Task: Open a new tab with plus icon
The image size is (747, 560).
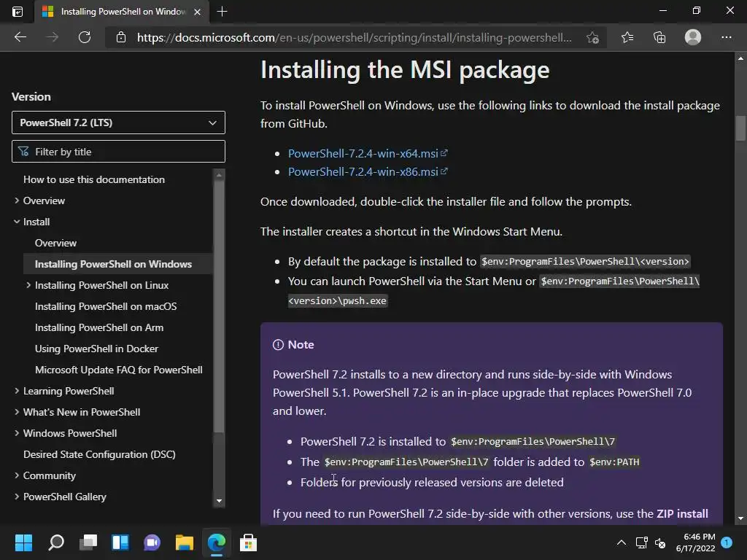Action: tap(222, 12)
